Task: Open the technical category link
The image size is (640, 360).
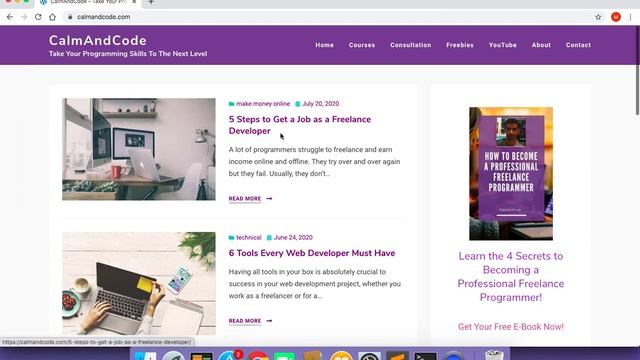Action: [x=249, y=238]
